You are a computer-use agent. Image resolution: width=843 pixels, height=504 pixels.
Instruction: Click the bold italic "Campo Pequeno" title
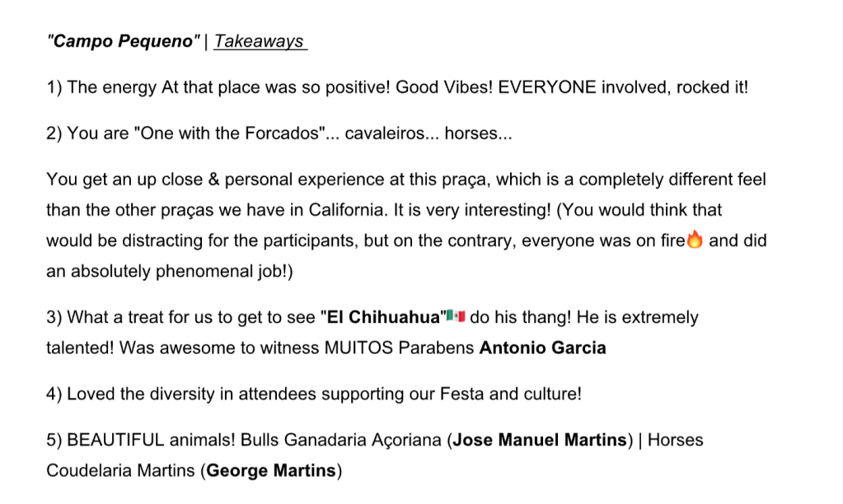click(x=124, y=42)
